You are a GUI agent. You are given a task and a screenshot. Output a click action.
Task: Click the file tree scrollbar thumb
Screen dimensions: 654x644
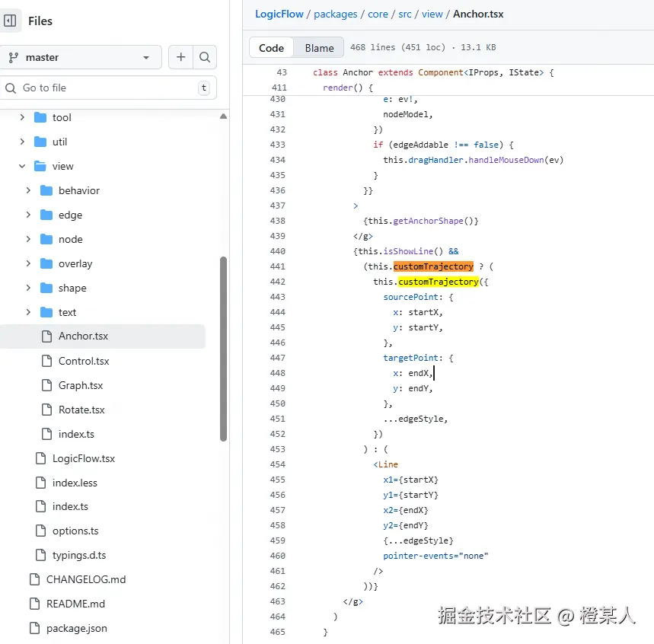pos(224,349)
